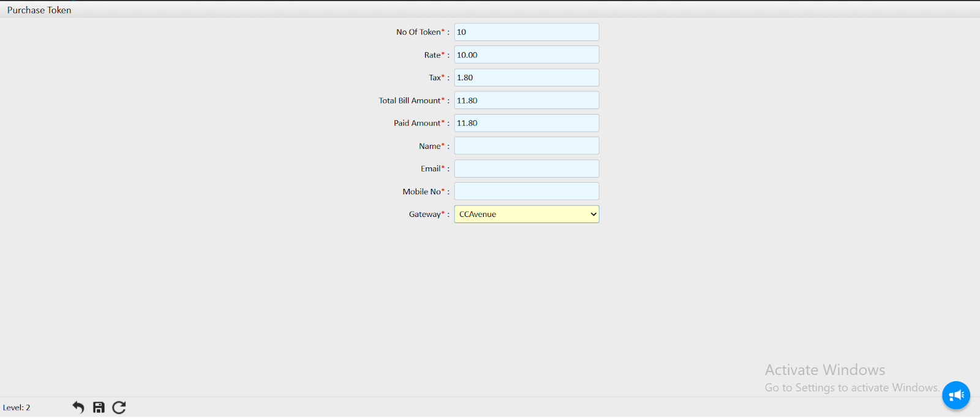The height and width of the screenshot is (418, 980).
Task: Focus the Mobile No input field
Action: pyautogui.click(x=526, y=191)
